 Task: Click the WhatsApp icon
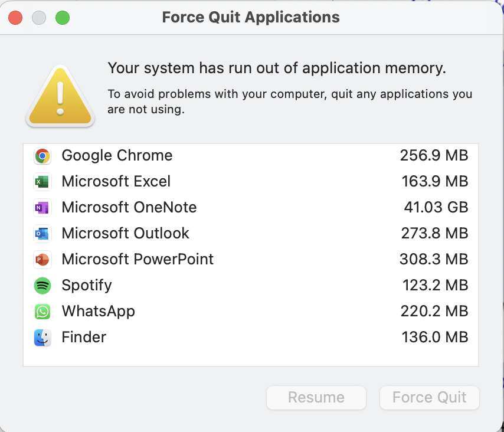point(42,312)
